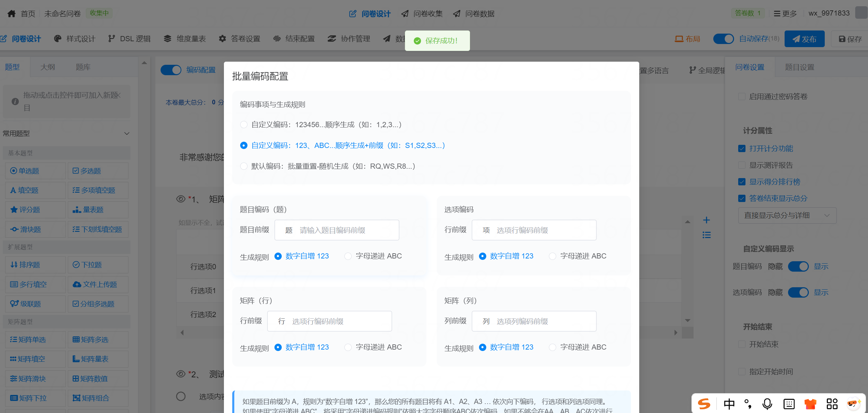Click the blue plus add icon

click(x=706, y=220)
